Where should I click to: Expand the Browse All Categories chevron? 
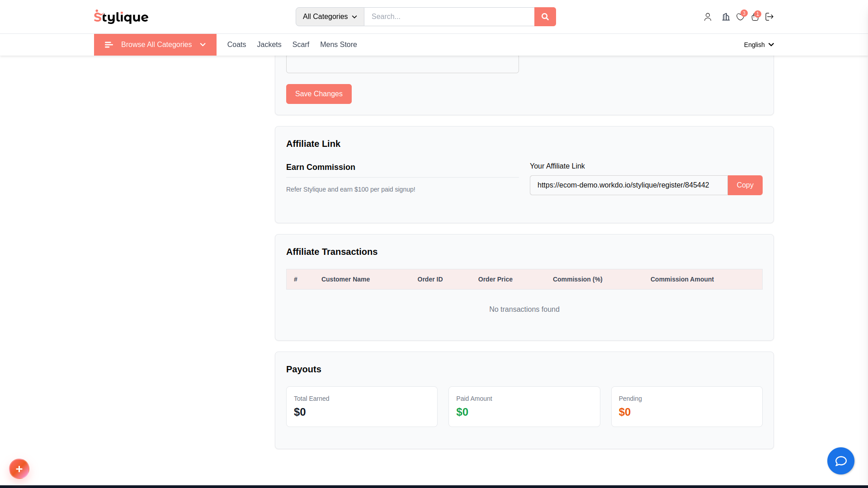(x=203, y=45)
